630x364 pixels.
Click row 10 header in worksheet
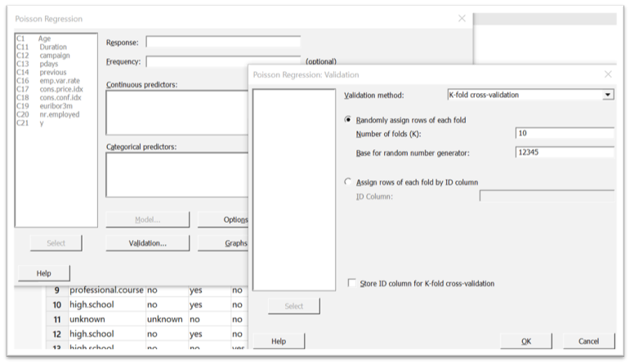(x=56, y=304)
